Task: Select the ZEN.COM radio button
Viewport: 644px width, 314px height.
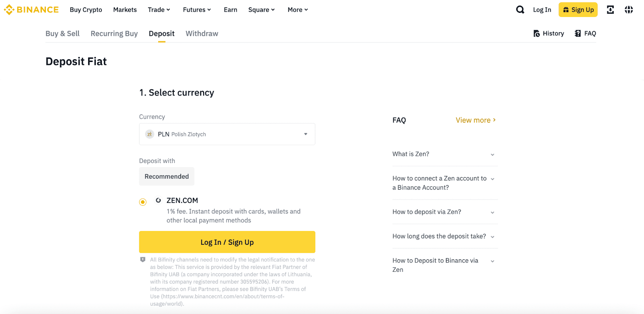Action: [143, 202]
